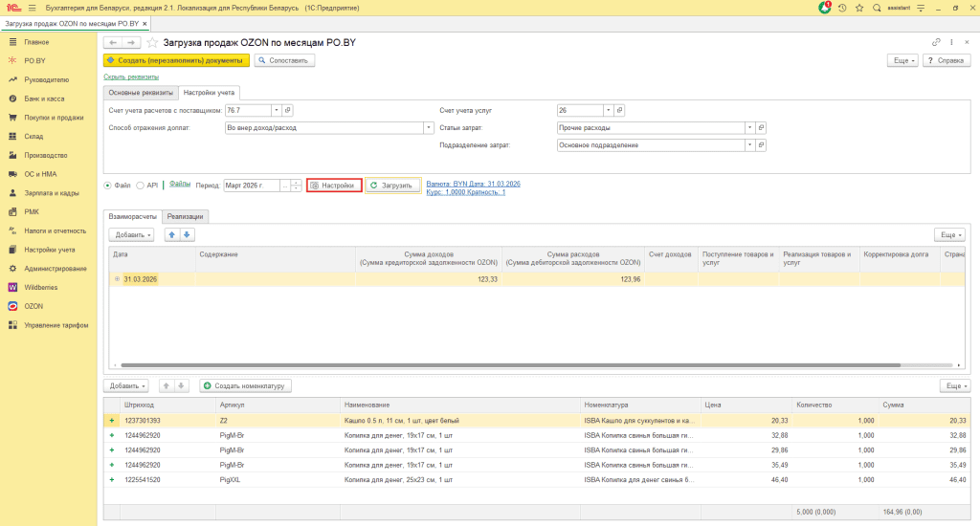Click Загрузить button

393,186
